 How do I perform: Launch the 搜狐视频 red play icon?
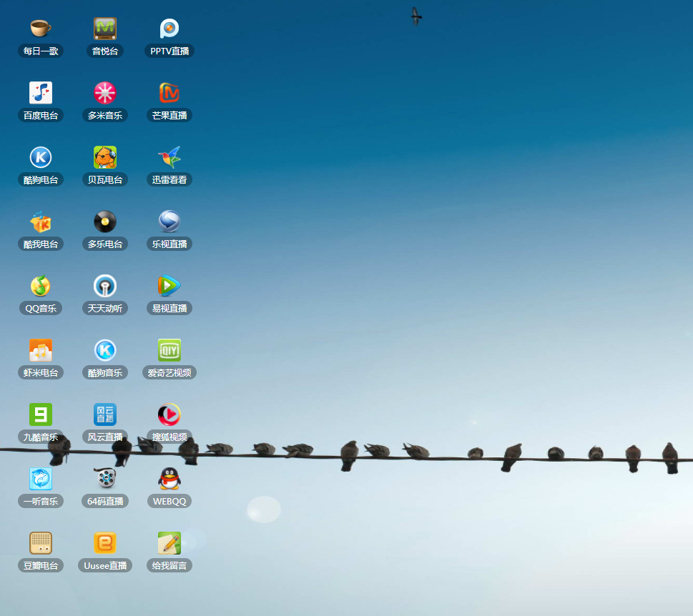pyautogui.click(x=169, y=414)
